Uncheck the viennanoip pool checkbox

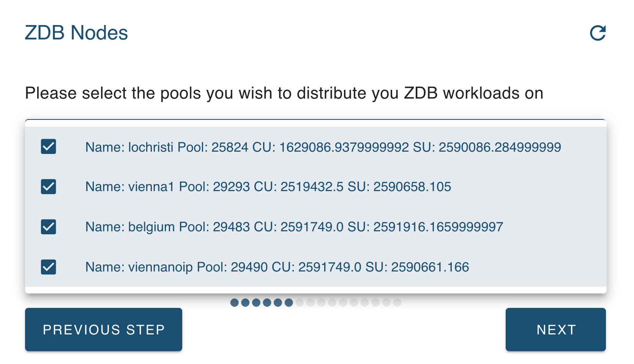pyautogui.click(x=48, y=267)
